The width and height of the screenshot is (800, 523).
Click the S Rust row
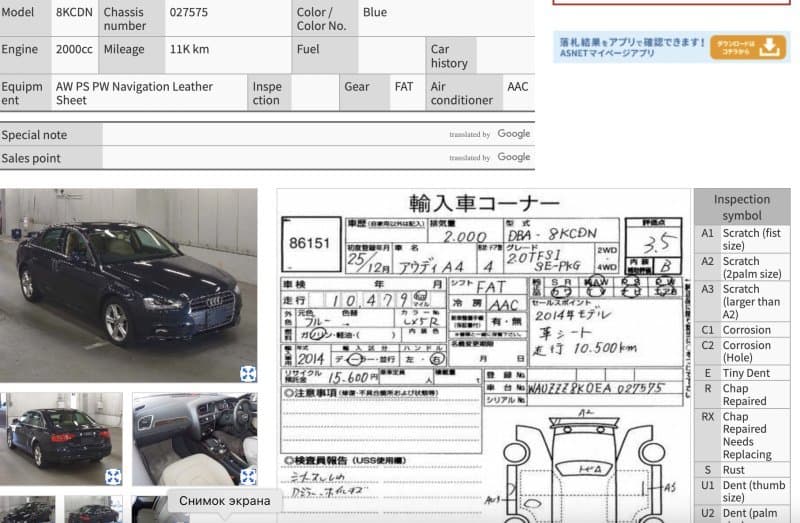(742, 470)
